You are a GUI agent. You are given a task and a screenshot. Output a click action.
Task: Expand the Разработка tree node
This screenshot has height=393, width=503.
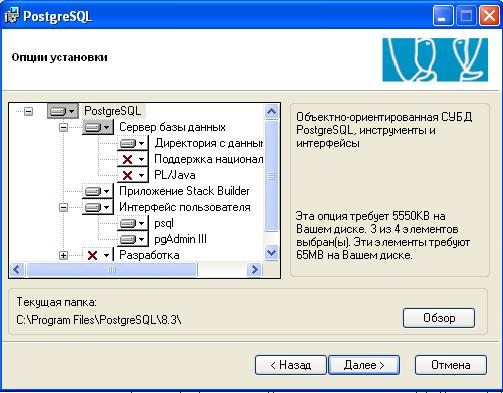[x=63, y=255]
